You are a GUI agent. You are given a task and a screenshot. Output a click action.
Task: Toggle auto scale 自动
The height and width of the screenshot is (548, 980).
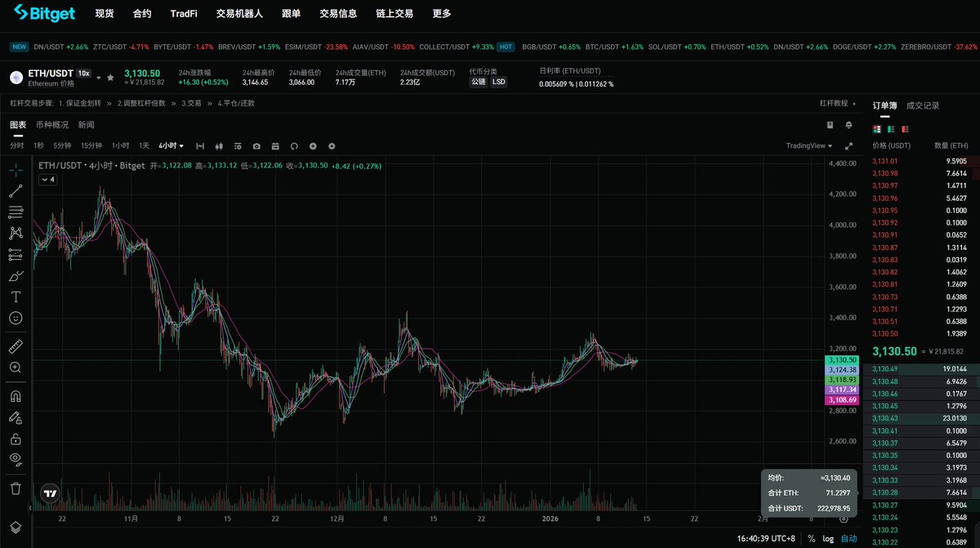coord(849,538)
